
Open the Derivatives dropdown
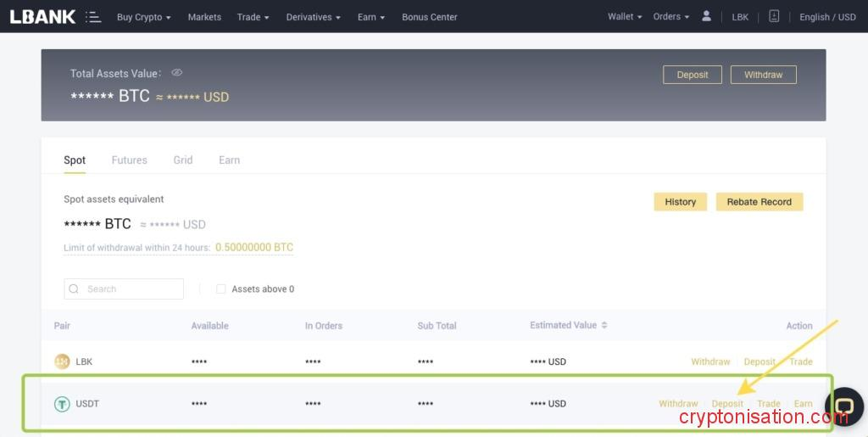point(313,17)
